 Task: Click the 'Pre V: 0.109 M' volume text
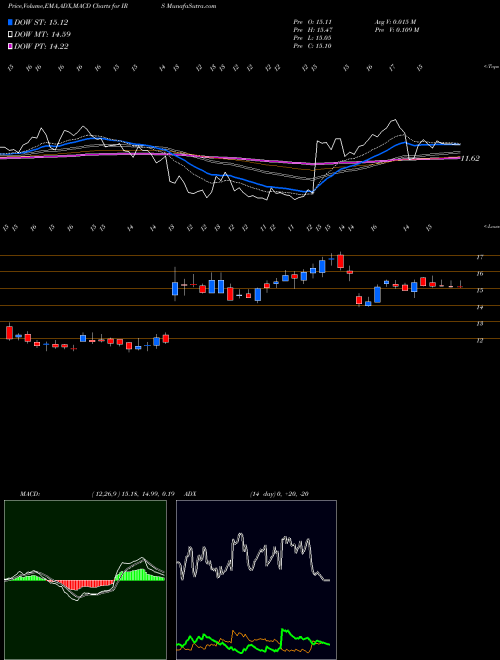click(x=396, y=30)
